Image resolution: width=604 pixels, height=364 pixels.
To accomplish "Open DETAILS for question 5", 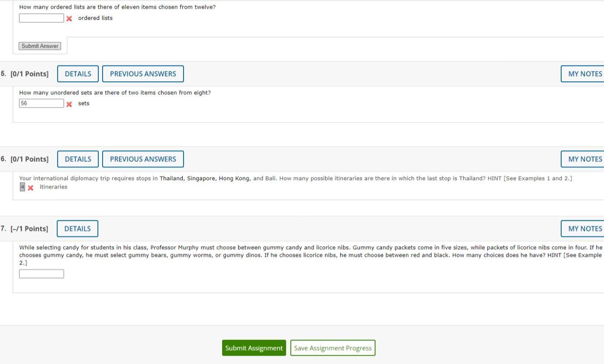I will click(78, 74).
